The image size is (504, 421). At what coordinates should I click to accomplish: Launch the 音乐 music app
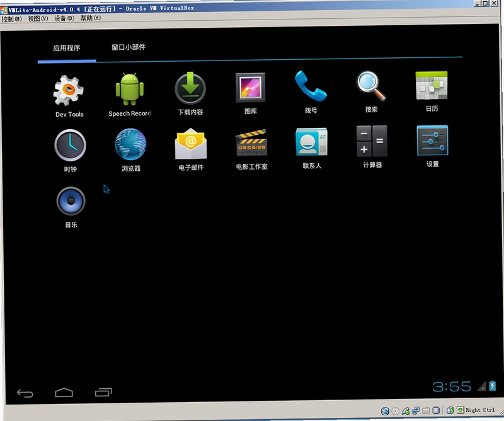point(71,201)
